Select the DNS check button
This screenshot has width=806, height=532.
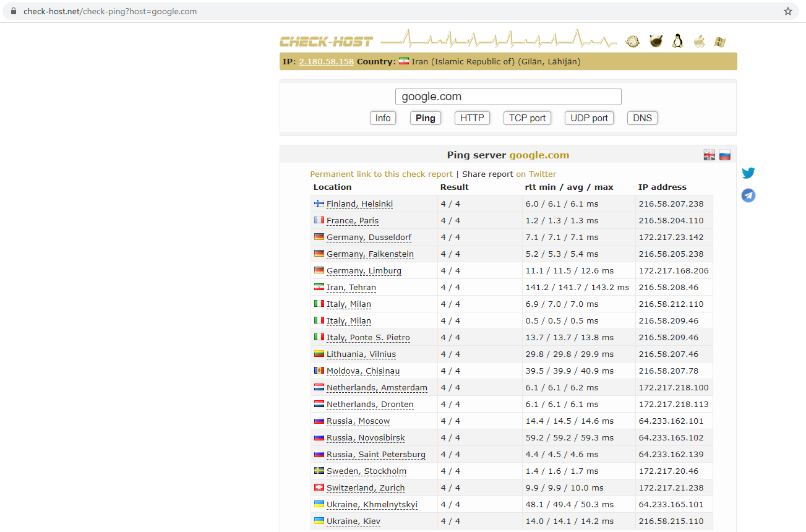[x=643, y=118]
